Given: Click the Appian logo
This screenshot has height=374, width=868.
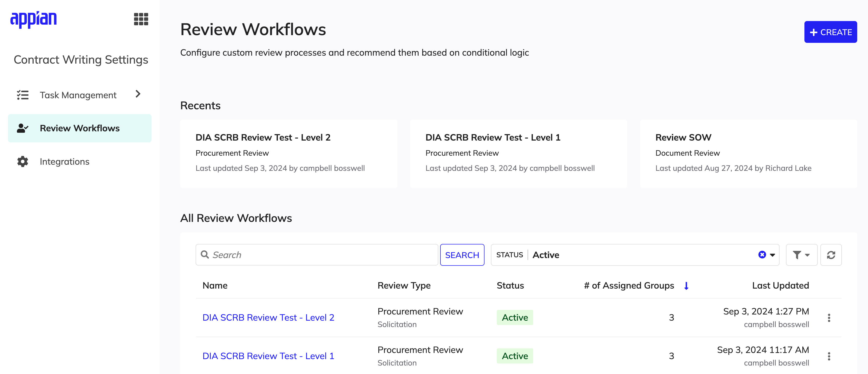Looking at the screenshot, I should click(33, 19).
